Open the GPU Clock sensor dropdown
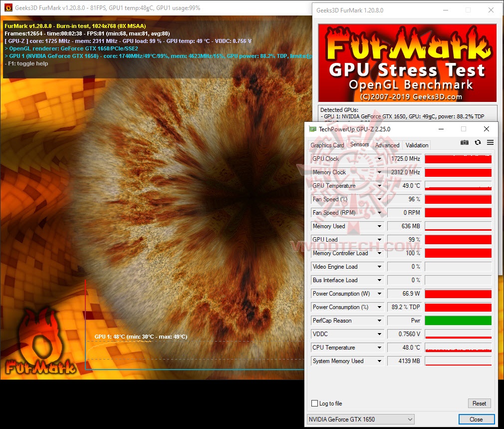 (x=379, y=159)
